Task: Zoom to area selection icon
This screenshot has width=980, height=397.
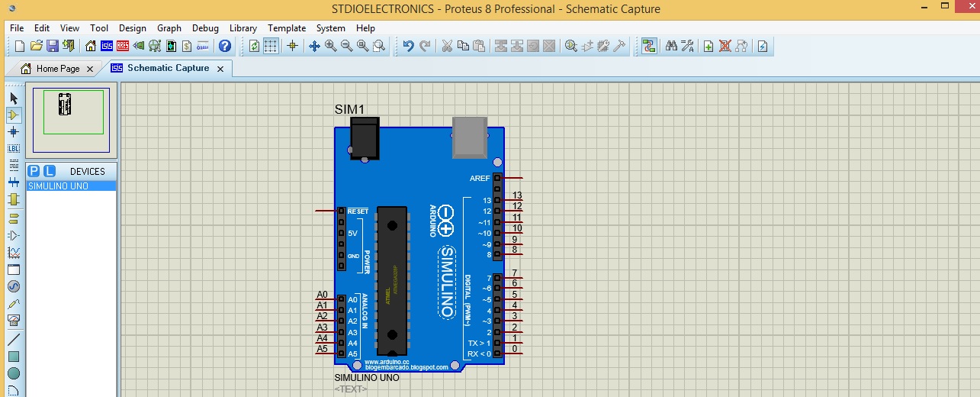Action: tap(379, 46)
